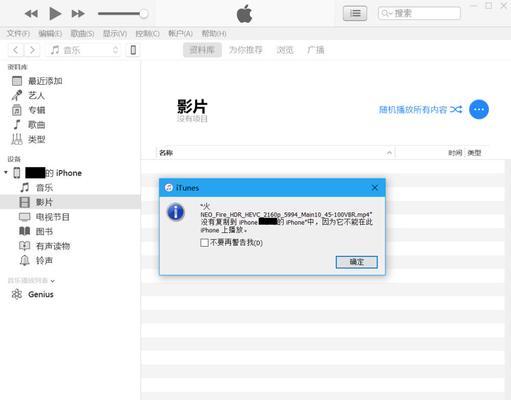Click the fast-forward playback button
This screenshot has width=511, height=400.
(78, 14)
